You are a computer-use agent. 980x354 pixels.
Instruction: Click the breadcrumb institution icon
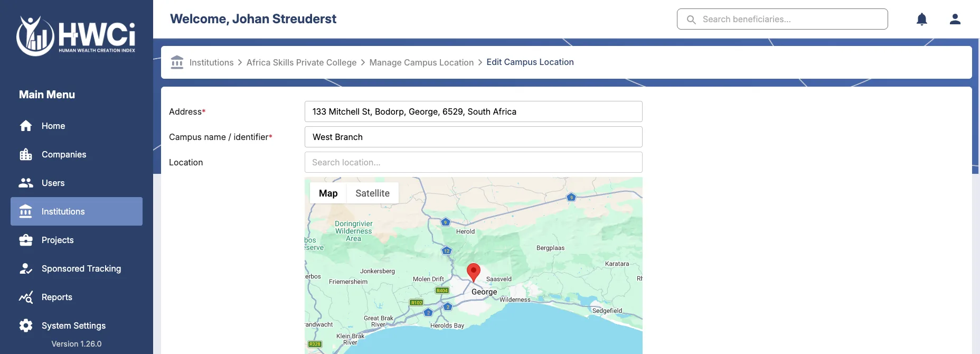177,62
